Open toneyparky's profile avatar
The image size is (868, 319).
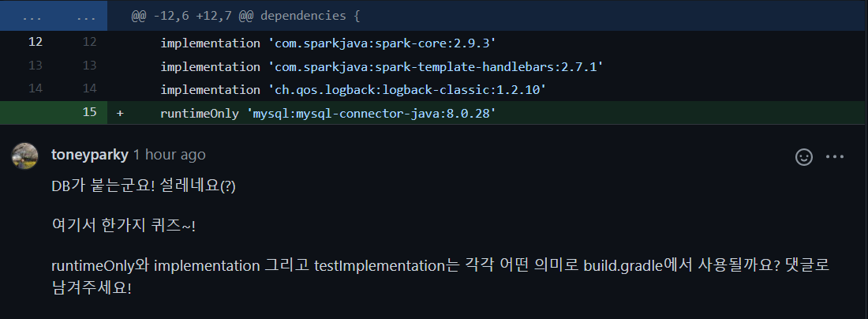tap(25, 156)
